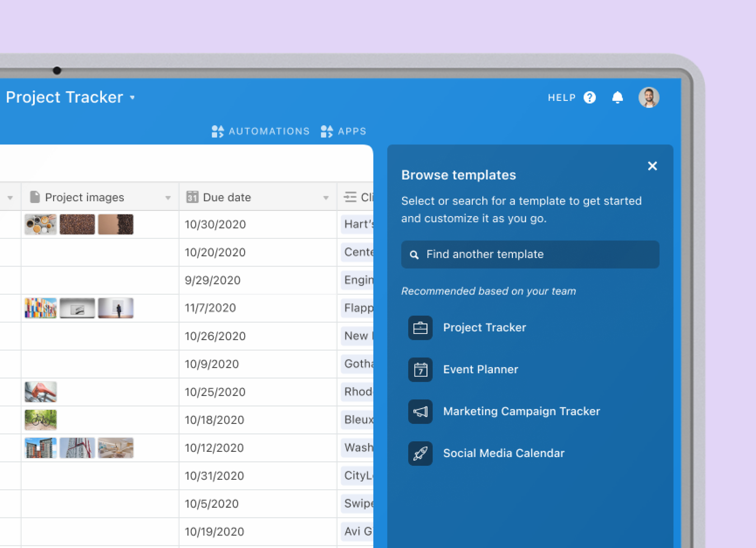
Task: Select the Event Planner calendar icon
Action: pos(420,370)
